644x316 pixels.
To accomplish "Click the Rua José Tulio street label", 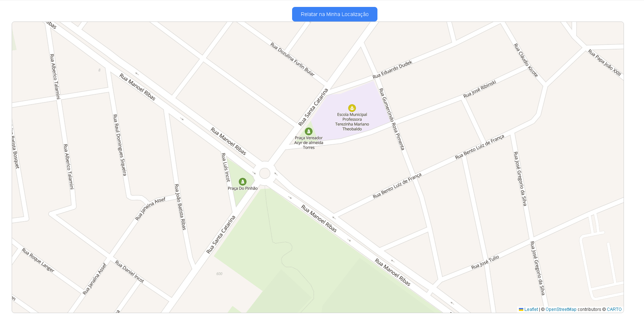I will (x=485, y=262).
